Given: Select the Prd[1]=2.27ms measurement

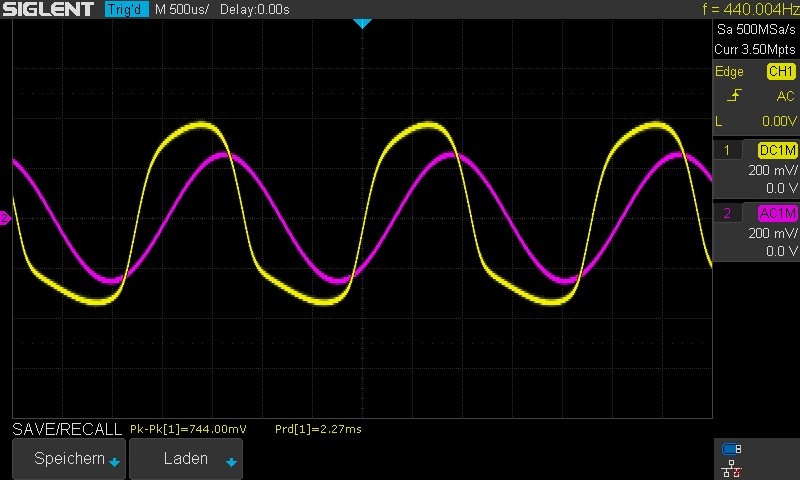Looking at the screenshot, I should pyautogui.click(x=318, y=429).
